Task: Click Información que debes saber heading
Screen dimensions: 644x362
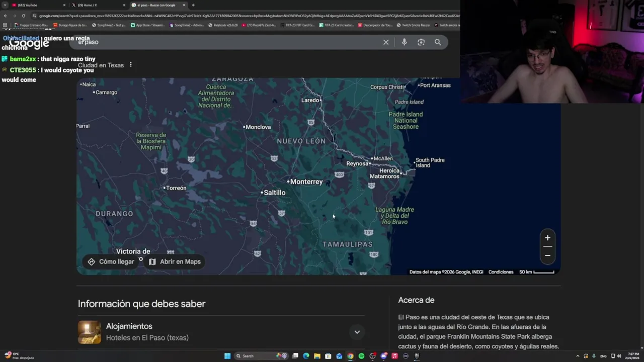Action: pos(141,304)
